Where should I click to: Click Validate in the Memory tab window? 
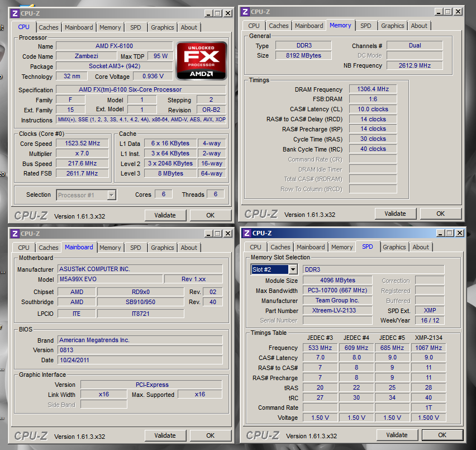point(395,214)
